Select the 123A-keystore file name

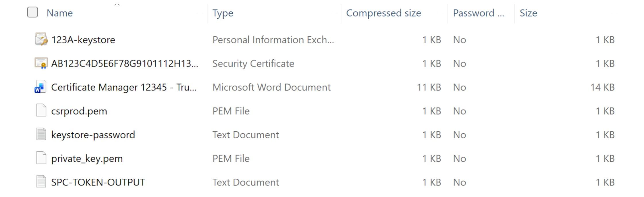83,40
